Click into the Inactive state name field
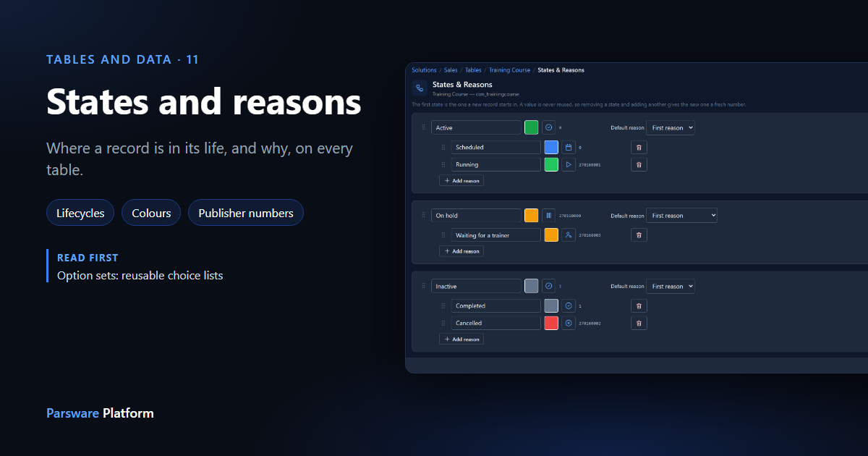 click(x=476, y=286)
